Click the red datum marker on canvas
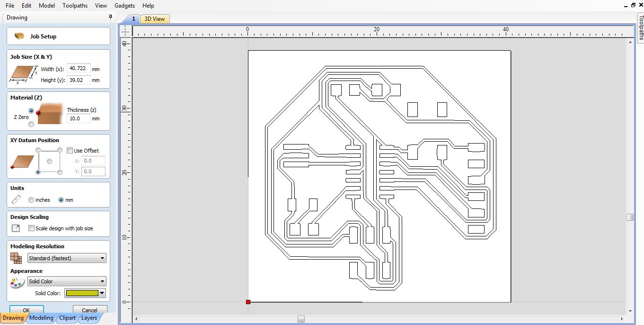This screenshot has width=644, height=325. pos(248,302)
